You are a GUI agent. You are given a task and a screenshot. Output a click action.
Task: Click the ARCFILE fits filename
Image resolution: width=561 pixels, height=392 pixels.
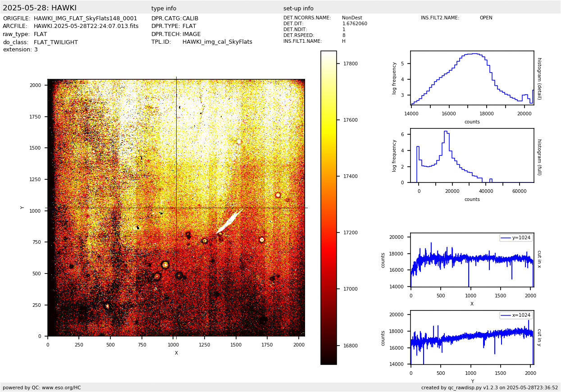pyautogui.click(x=86, y=26)
